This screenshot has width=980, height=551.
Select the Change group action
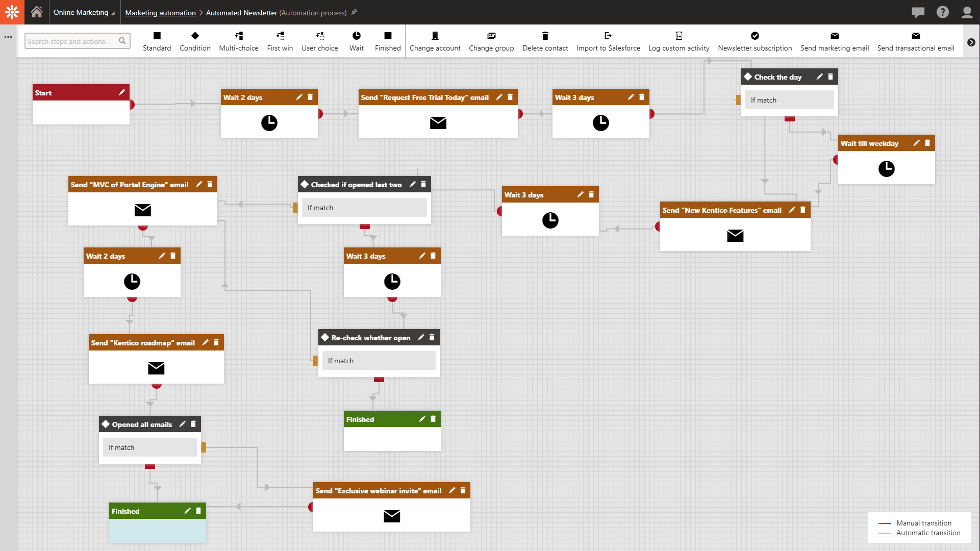coord(491,41)
